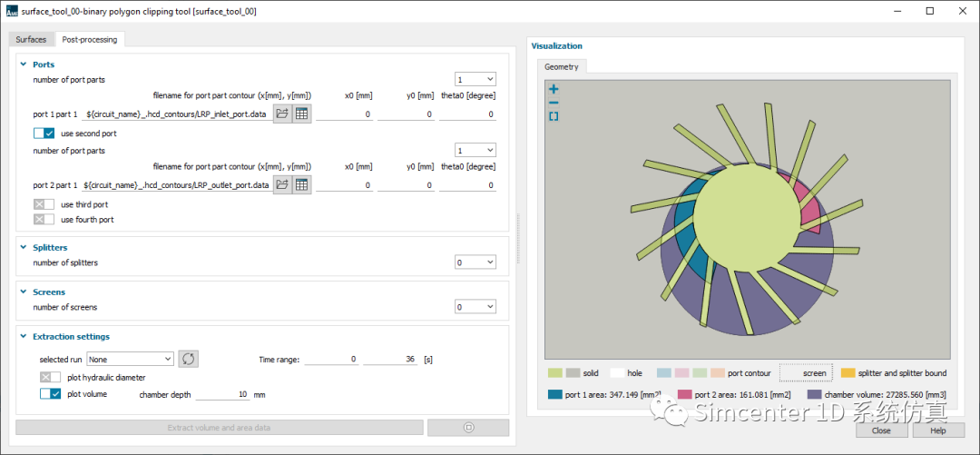Click the Help button

pos(936,430)
